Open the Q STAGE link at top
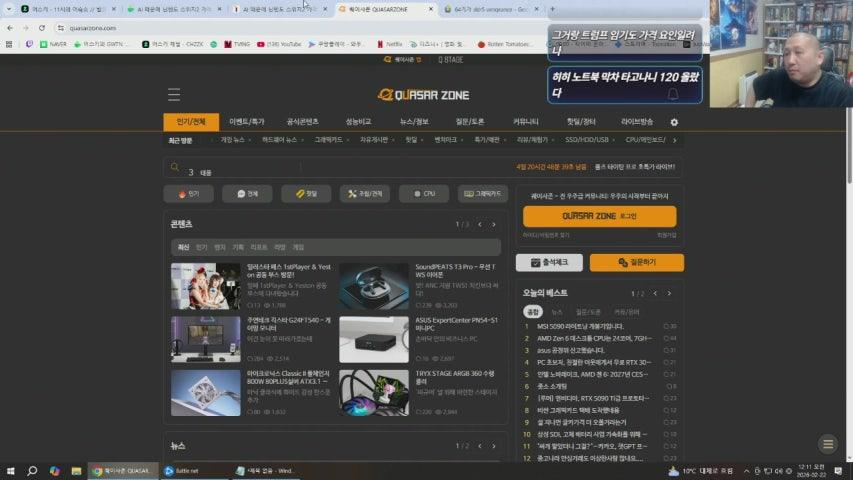853x480 pixels. [x=450, y=60]
